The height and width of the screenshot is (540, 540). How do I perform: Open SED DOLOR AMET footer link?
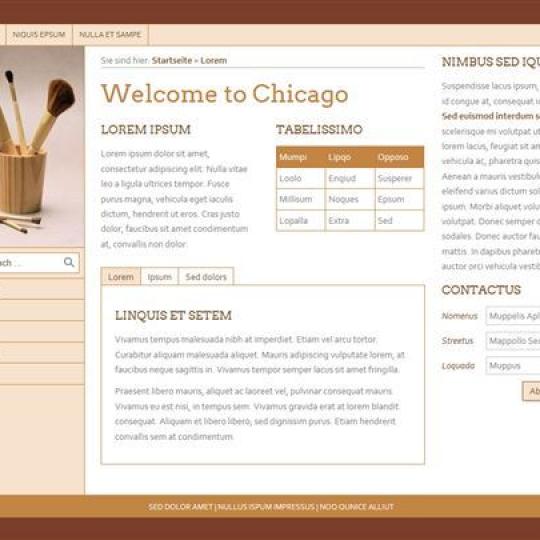180,507
